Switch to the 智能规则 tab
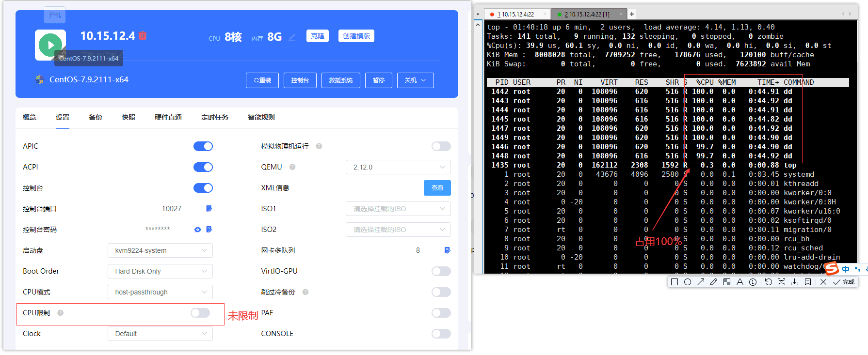The width and height of the screenshot is (868, 355). (261, 117)
